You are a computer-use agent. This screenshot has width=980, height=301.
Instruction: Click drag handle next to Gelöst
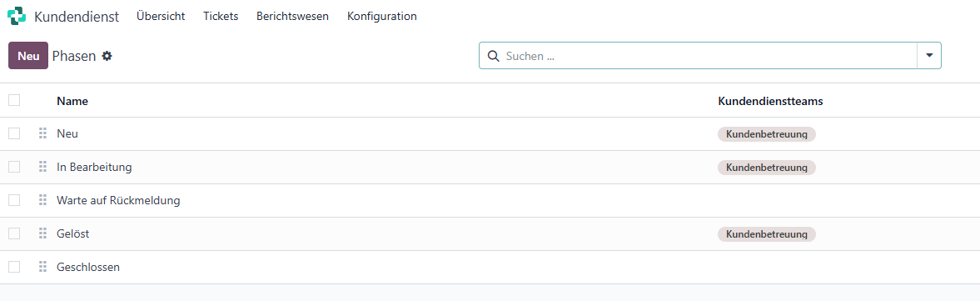[42, 233]
